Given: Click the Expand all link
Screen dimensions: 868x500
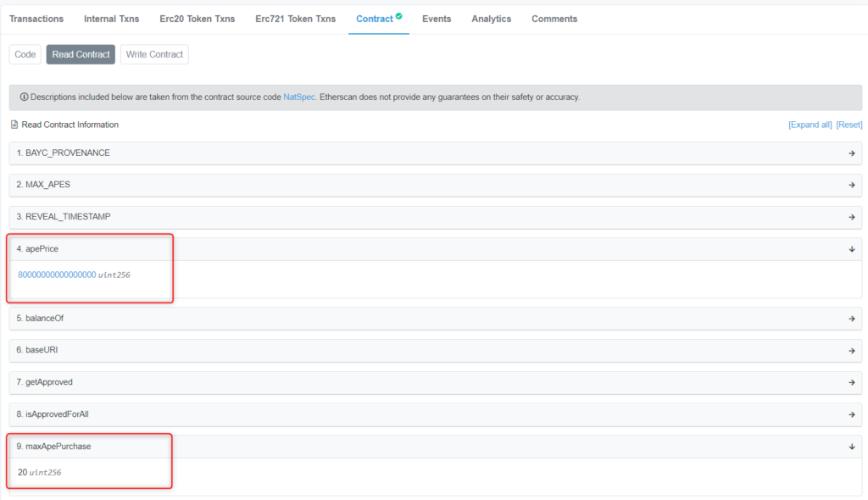Looking at the screenshot, I should tap(810, 125).
